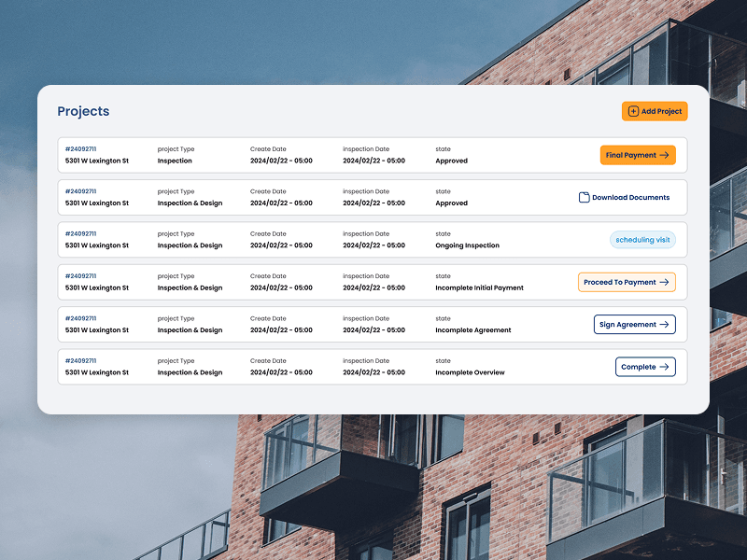This screenshot has width=747, height=560.
Task: Click the scheduling visit badge on Ongoing Inspection row
Action: pyautogui.click(x=642, y=239)
